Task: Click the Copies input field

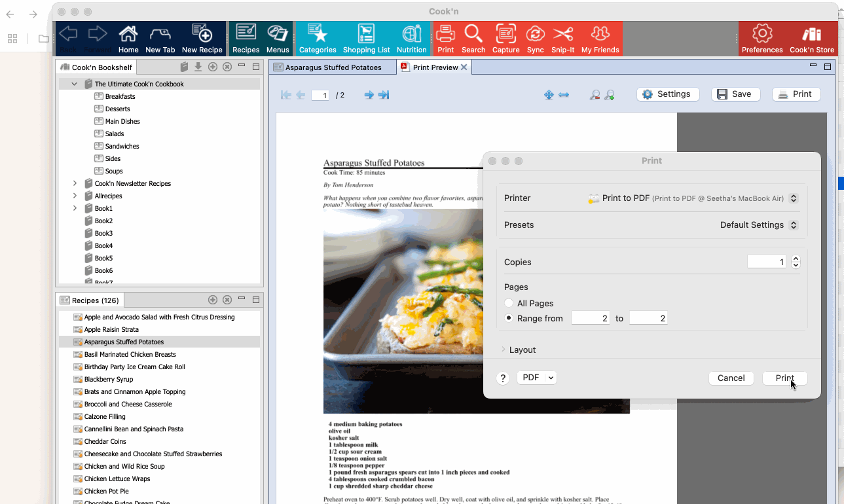Action: pos(767,262)
